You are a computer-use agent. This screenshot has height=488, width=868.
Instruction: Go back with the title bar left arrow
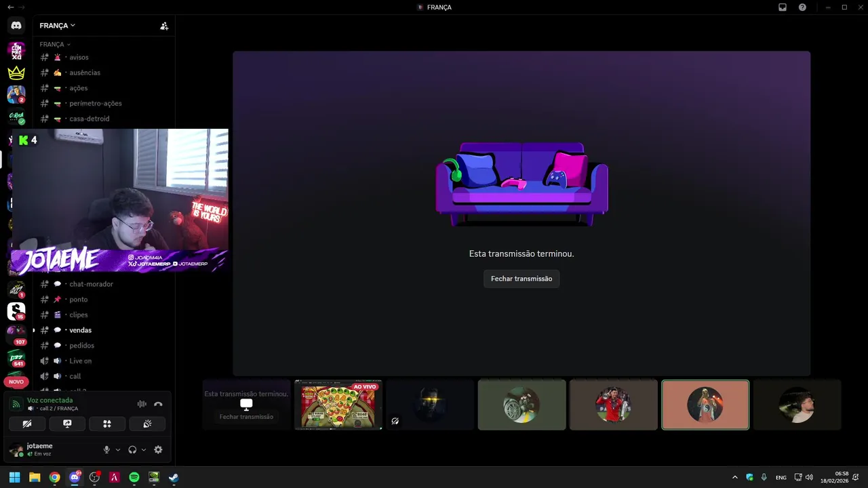pos(10,7)
